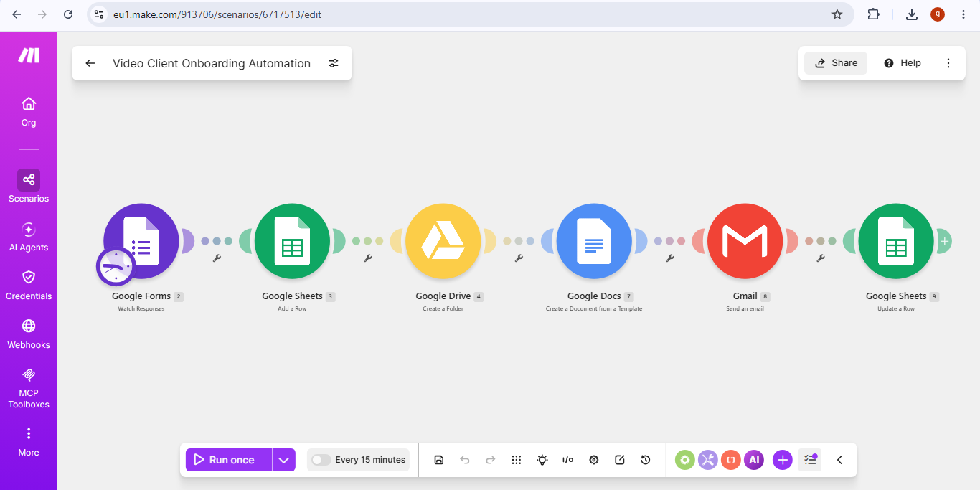Toggle the Every 15 minutes scheduling switch
980x490 pixels.
321,460
